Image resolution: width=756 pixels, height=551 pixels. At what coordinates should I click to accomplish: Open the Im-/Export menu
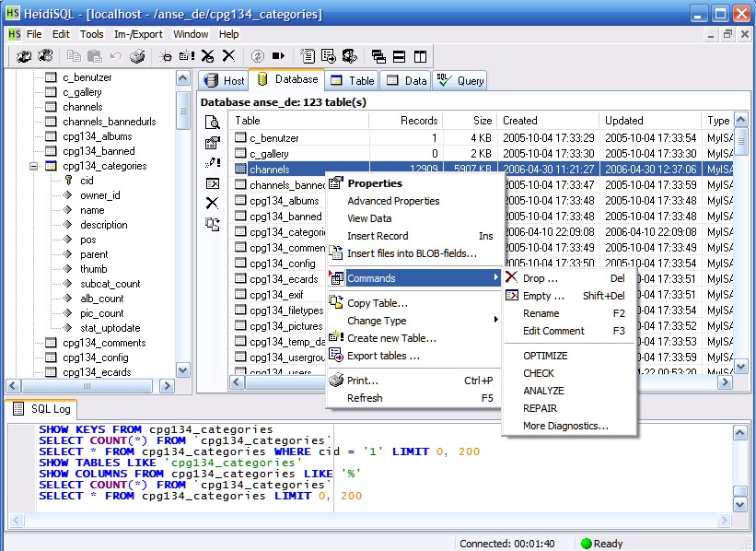tap(138, 34)
